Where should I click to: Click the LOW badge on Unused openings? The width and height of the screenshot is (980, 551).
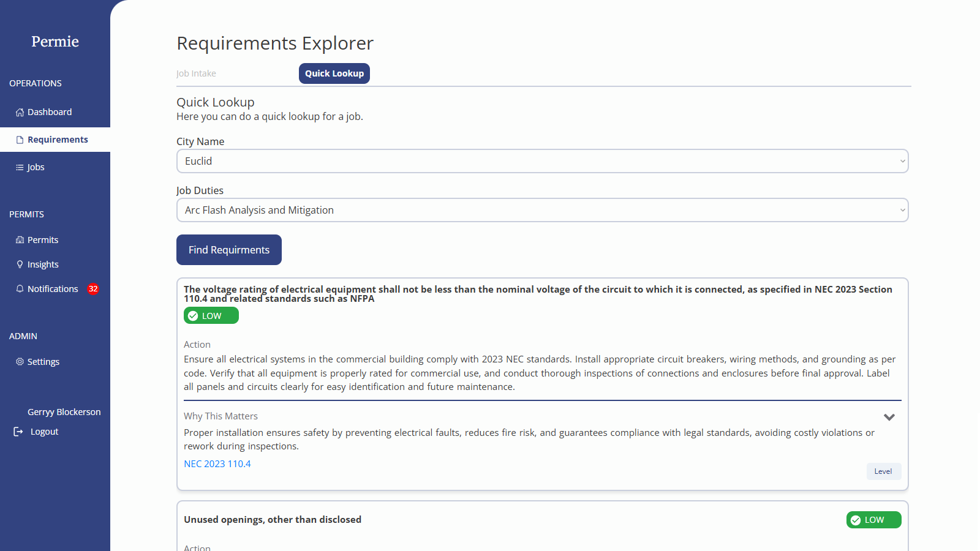(873, 520)
